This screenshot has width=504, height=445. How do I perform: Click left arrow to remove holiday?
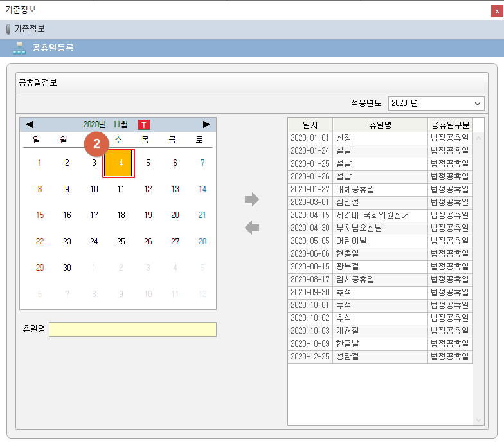[252, 227]
